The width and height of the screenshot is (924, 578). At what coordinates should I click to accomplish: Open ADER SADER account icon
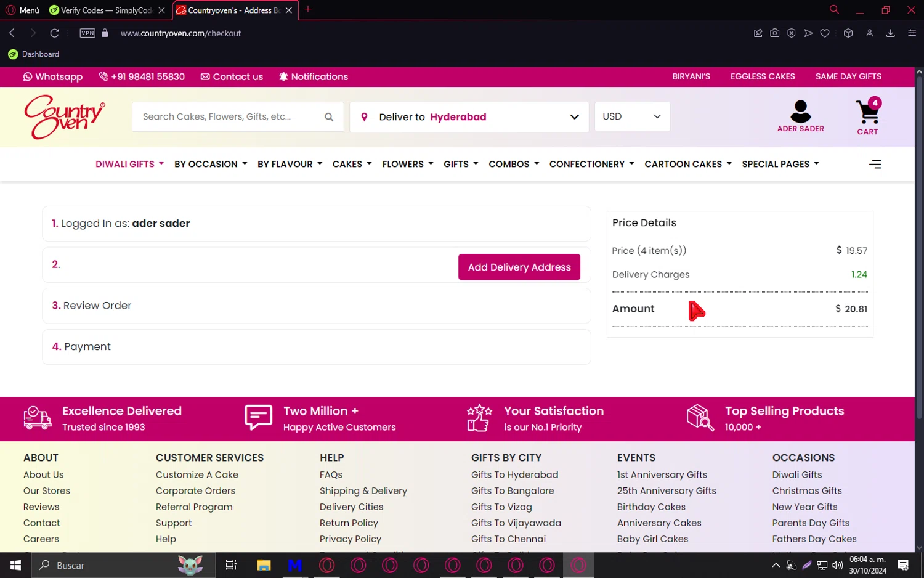pos(800,116)
